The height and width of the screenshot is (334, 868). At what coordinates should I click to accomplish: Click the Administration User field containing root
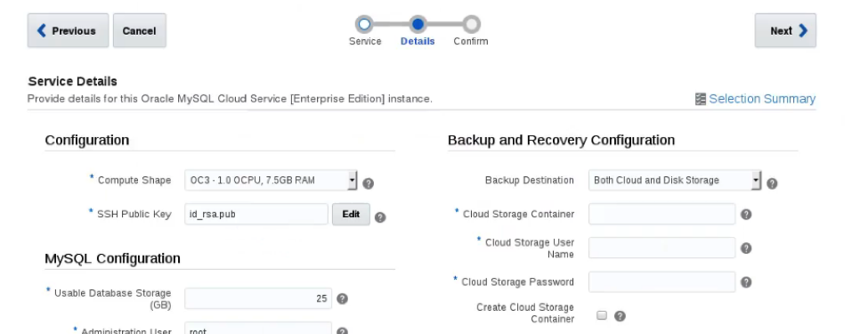point(258,329)
